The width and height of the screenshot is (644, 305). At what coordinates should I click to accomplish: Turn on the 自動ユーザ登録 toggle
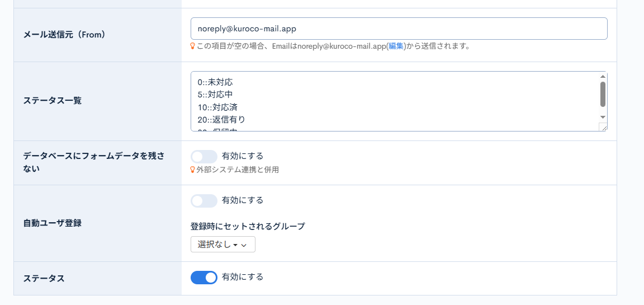[x=203, y=200]
